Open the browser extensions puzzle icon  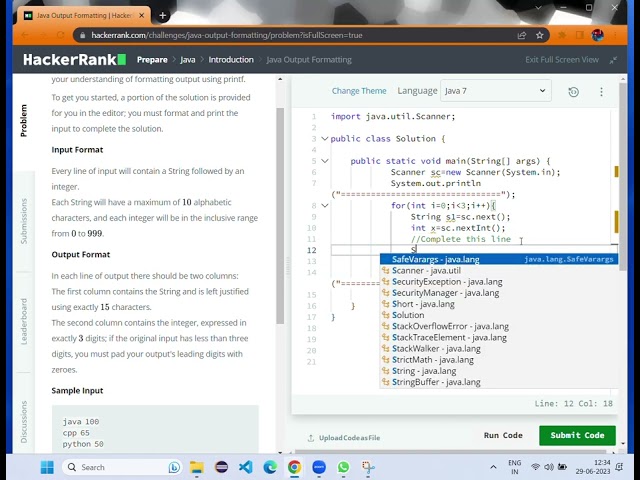pos(562,35)
